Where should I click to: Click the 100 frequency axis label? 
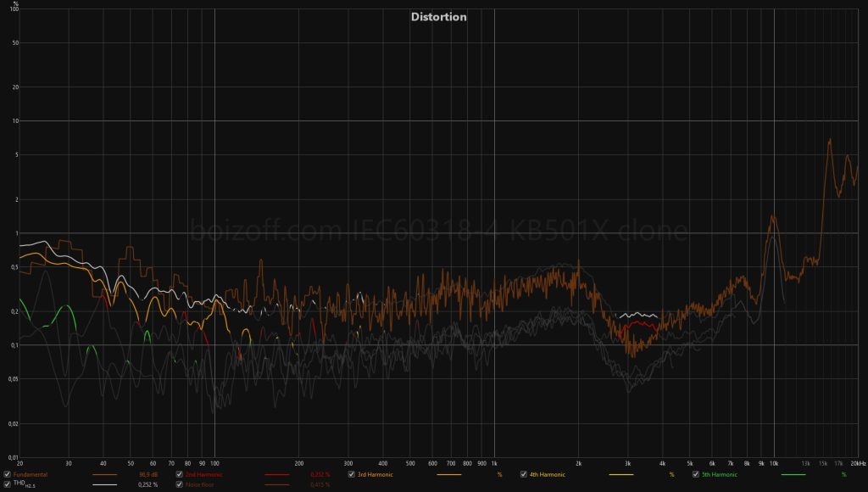214,463
